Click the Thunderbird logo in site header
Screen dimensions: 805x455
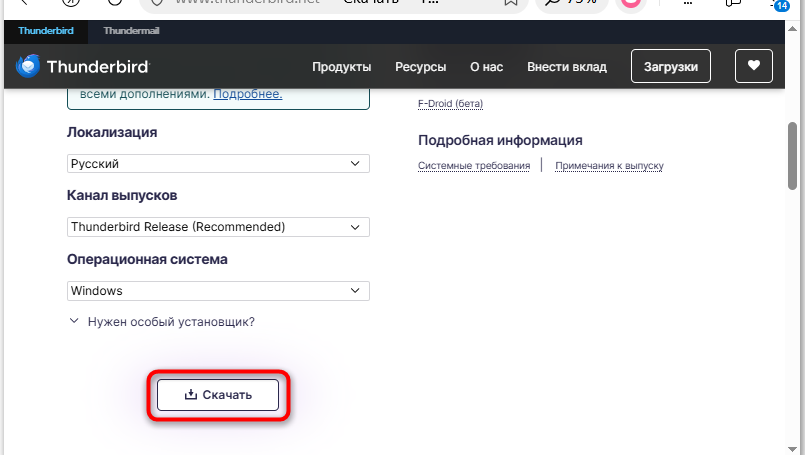pyautogui.click(x=83, y=66)
